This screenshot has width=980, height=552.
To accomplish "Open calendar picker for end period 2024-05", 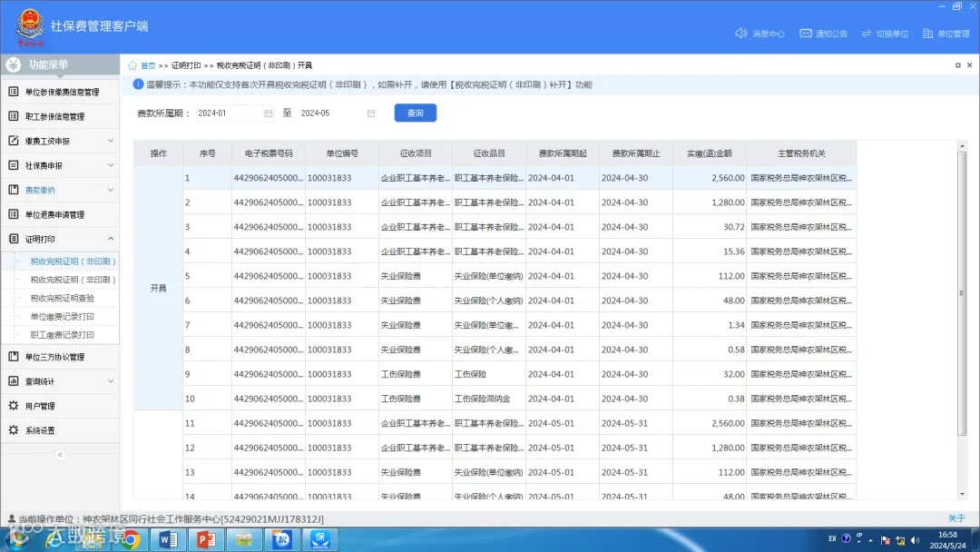I will point(370,113).
